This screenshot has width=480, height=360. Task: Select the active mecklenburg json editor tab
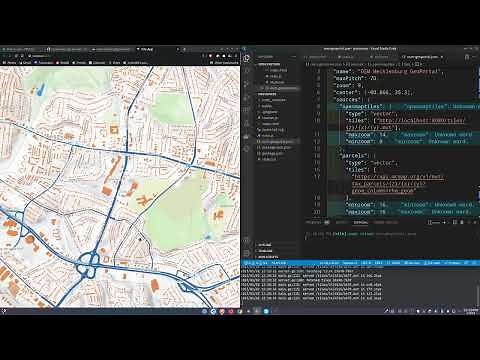pos(422,57)
